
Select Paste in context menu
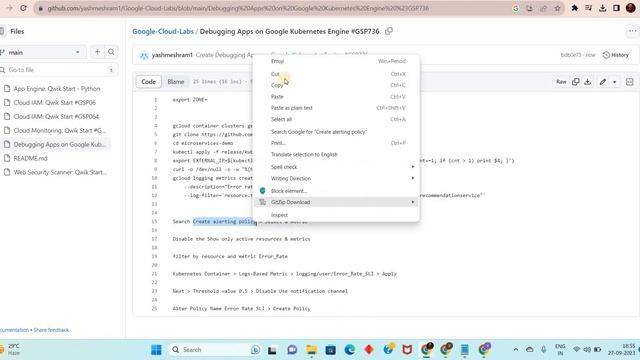pyautogui.click(x=337, y=97)
